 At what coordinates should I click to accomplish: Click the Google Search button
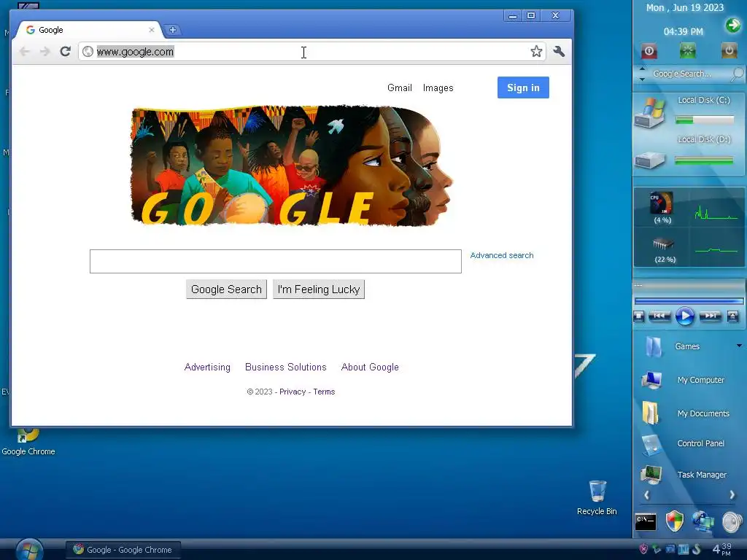click(226, 289)
